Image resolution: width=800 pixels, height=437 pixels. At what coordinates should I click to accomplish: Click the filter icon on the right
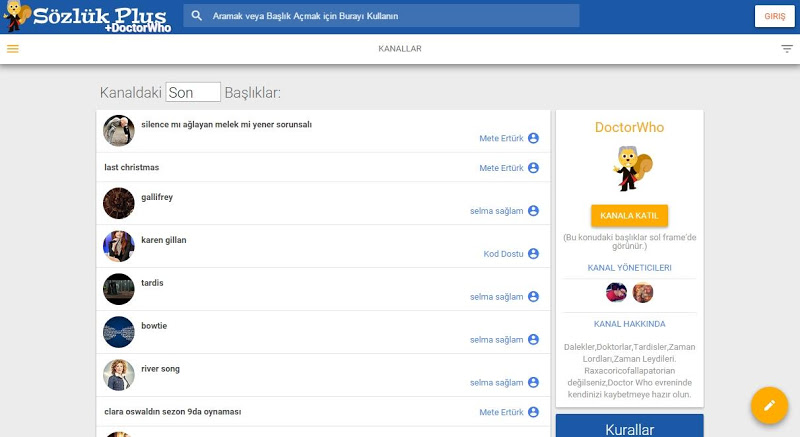pyautogui.click(x=787, y=48)
